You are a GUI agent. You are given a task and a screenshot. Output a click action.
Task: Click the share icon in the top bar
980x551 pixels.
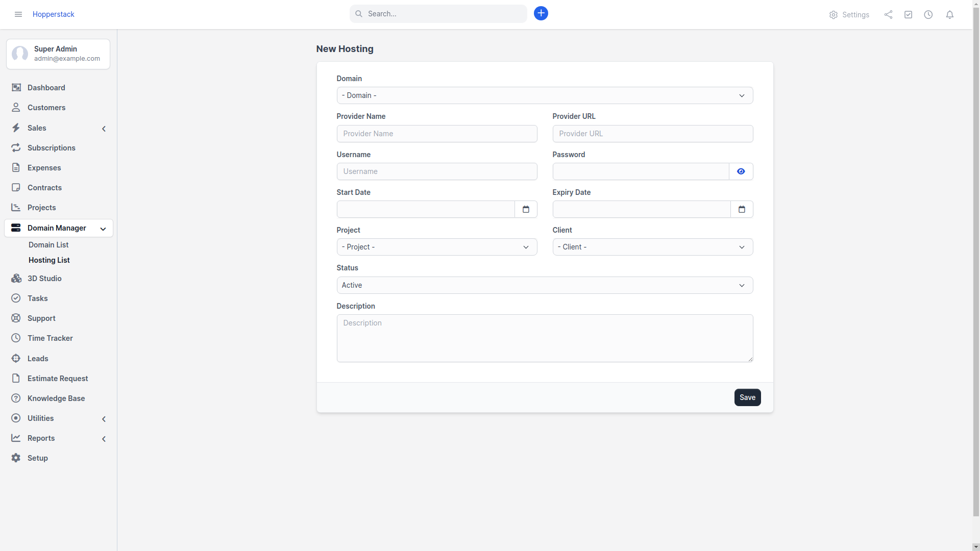(x=888, y=14)
